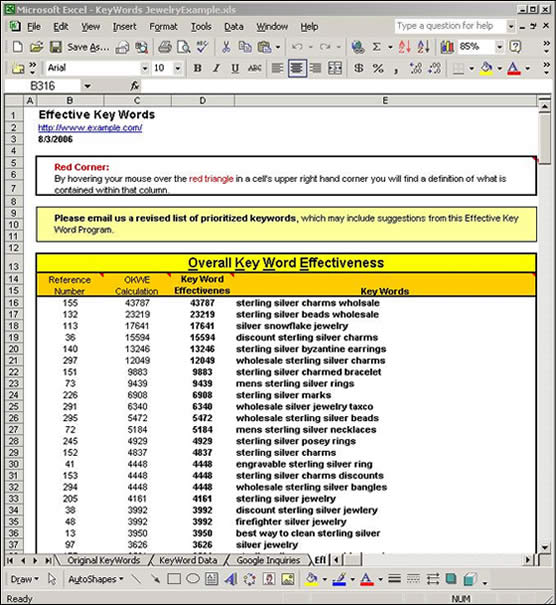Print the sheet using the printer icon
Screen dimensions: 556x605
[x=165, y=47]
